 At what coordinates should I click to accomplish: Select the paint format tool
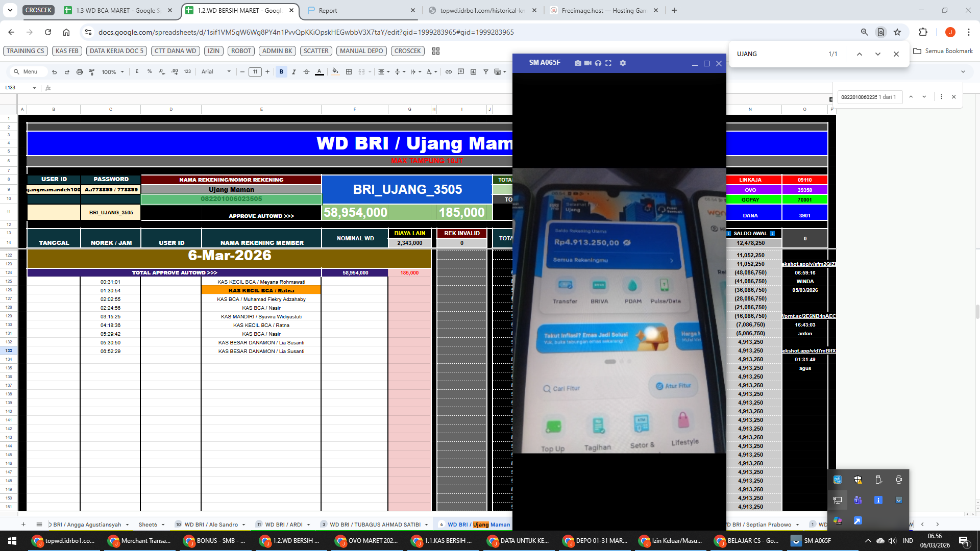click(x=92, y=72)
